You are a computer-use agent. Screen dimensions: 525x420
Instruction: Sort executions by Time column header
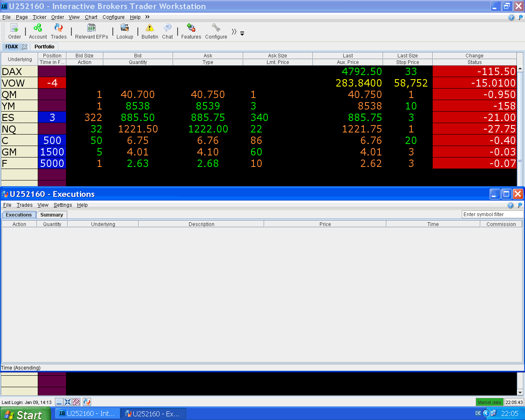click(433, 224)
